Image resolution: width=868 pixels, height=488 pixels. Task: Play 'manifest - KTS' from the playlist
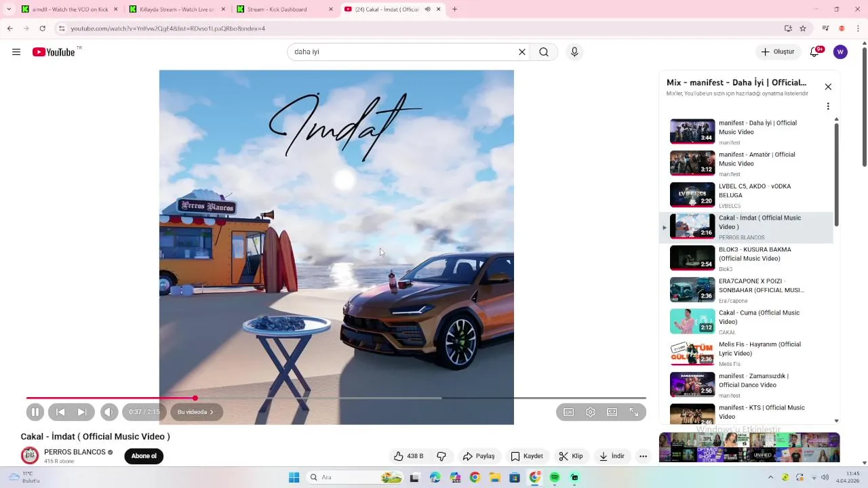(747, 413)
